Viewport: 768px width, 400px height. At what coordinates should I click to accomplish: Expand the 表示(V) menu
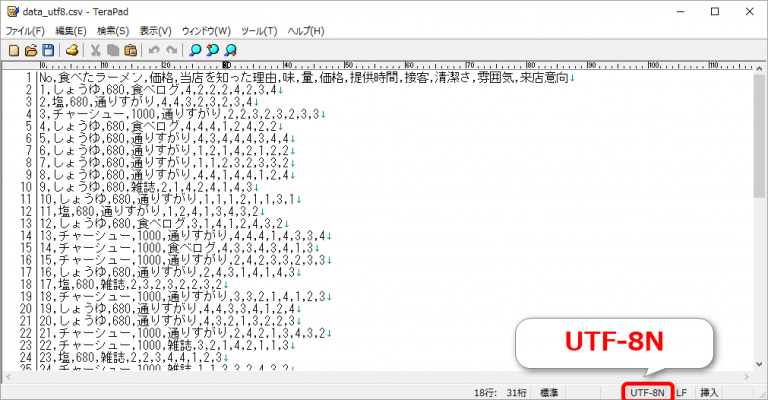(155, 31)
